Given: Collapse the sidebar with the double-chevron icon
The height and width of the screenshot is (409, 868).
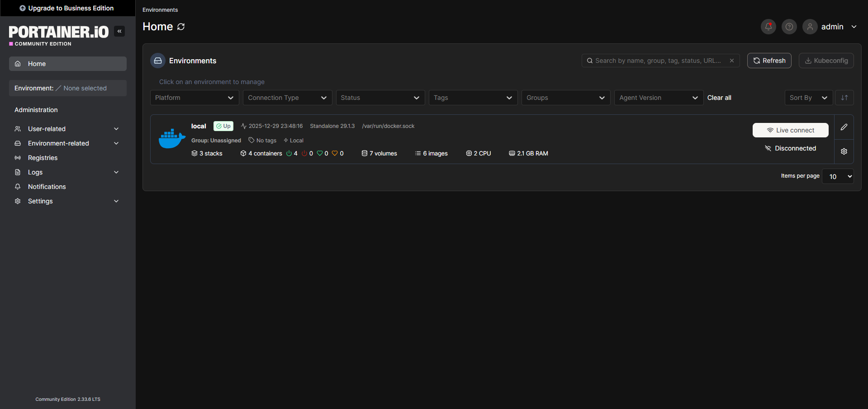Looking at the screenshot, I should coord(119,31).
